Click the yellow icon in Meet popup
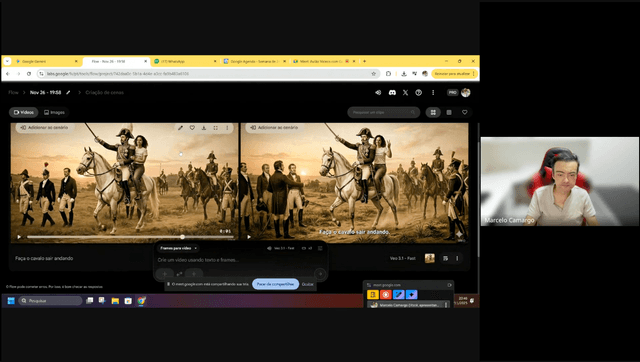 pos(373,294)
